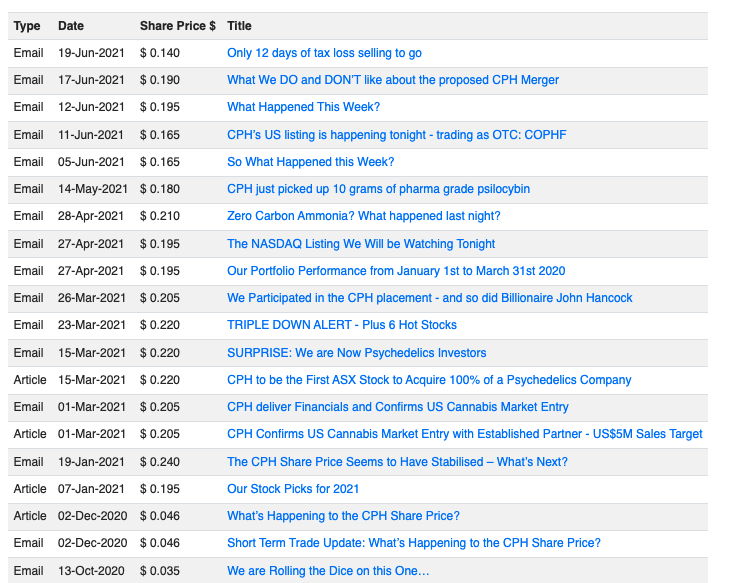742x583 pixels.
Task: Open 'TRIPLE DOWN ALERT - Plus 6 Hot Stocks'
Action: (342, 325)
